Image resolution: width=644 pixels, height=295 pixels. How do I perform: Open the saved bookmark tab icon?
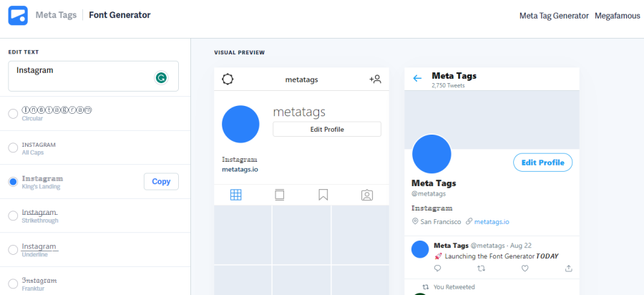(x=323, y=195)
